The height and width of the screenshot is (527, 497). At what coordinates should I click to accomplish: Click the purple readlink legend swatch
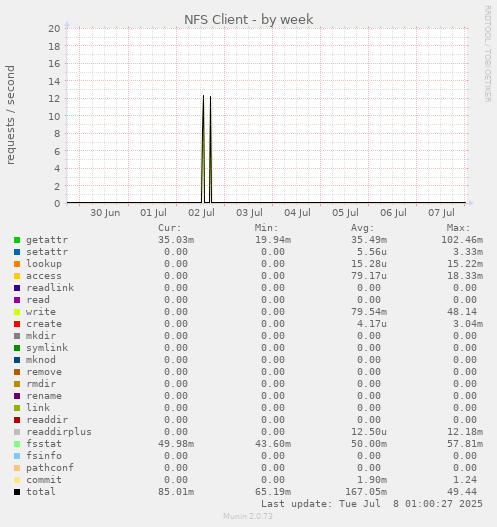point(17,288)
